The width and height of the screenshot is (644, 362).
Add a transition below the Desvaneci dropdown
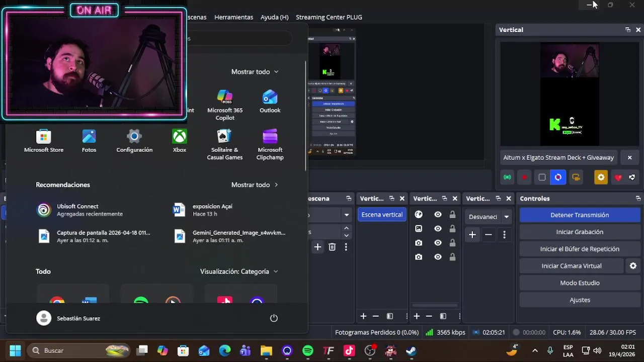click(472, 234)
